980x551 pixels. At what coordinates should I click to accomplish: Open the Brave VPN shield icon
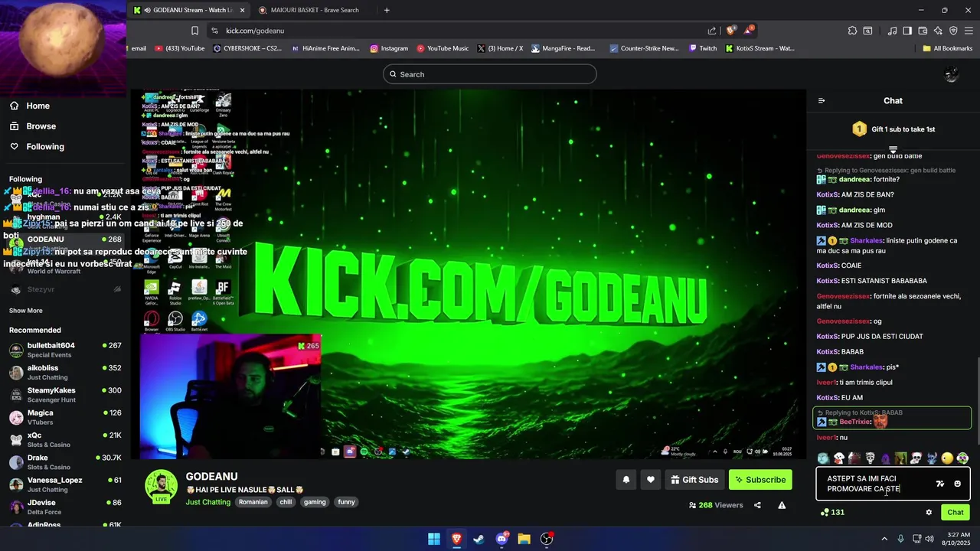click(x=953, y=31)
